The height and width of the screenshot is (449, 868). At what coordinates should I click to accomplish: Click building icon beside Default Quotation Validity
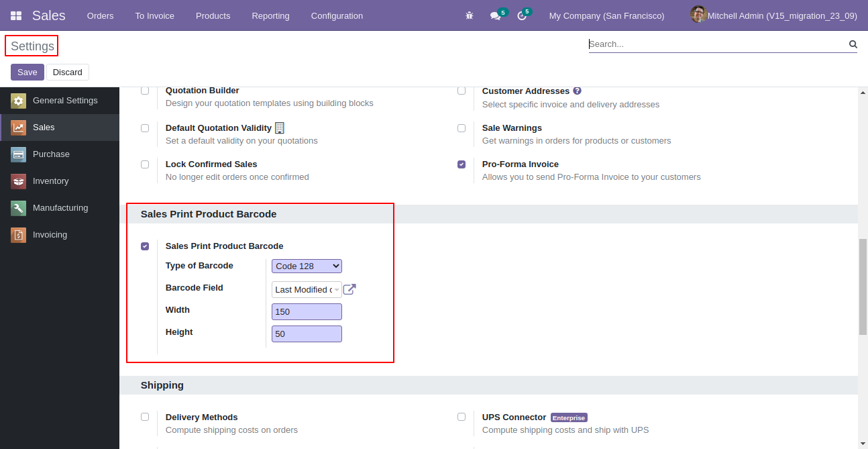pos(280,128)
